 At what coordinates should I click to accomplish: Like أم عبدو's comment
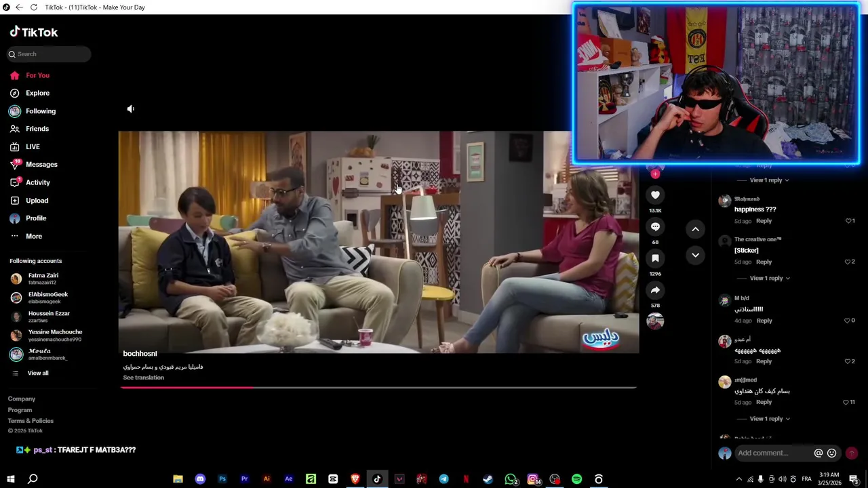point(848,361)
